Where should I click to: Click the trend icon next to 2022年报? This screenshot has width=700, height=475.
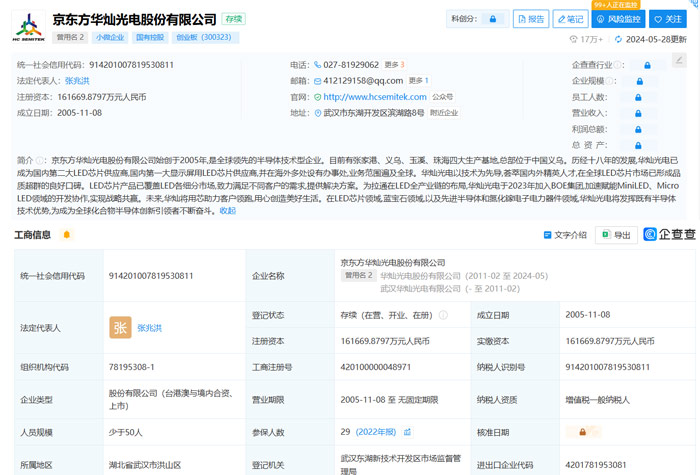pos(407,432)
